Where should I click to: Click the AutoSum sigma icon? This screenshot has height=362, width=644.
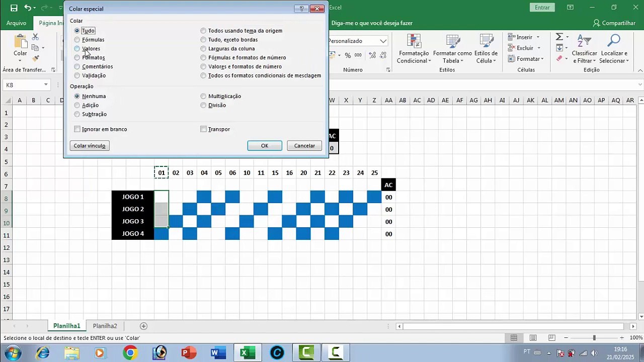click(559, 37)
